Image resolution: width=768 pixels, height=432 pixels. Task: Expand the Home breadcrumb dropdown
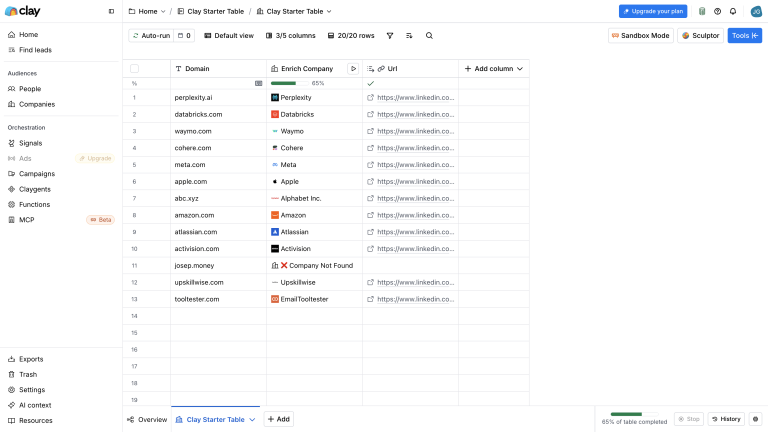163,11
